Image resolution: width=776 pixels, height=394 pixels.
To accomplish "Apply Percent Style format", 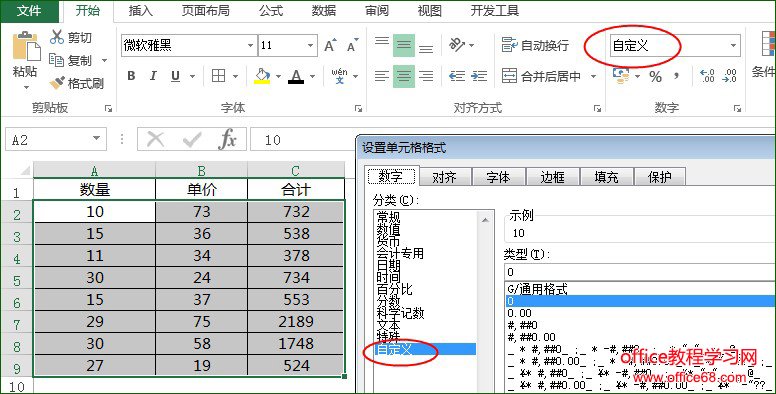I will pyautogui.click(x=656, y=76).
